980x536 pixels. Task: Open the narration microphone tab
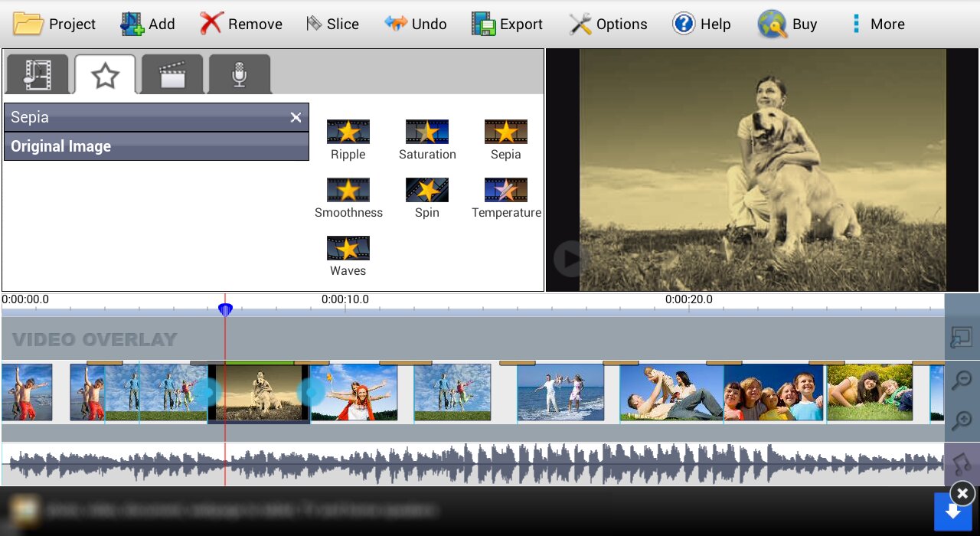240,74
